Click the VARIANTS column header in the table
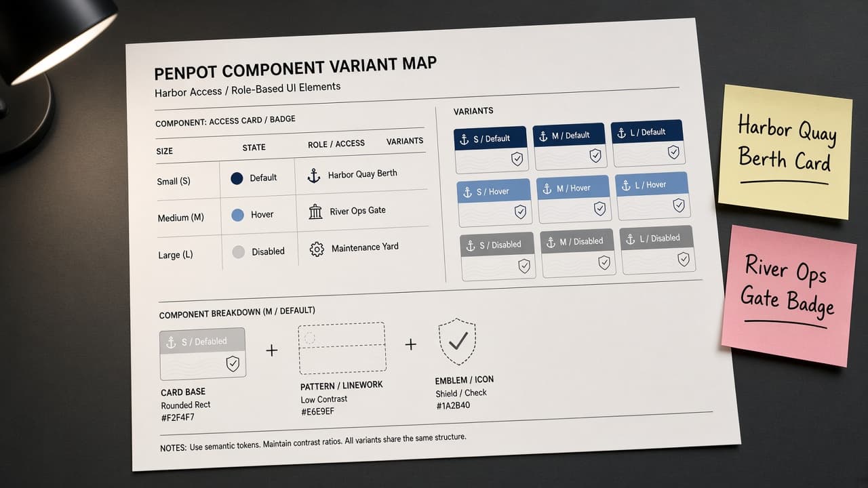Screen dimensions: 868x488 click(405, 141)
